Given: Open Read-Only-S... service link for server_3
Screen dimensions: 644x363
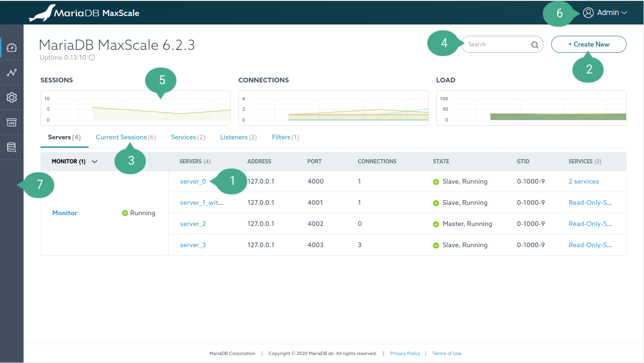Looking at the screenshot, I should (x=590, y=245).
